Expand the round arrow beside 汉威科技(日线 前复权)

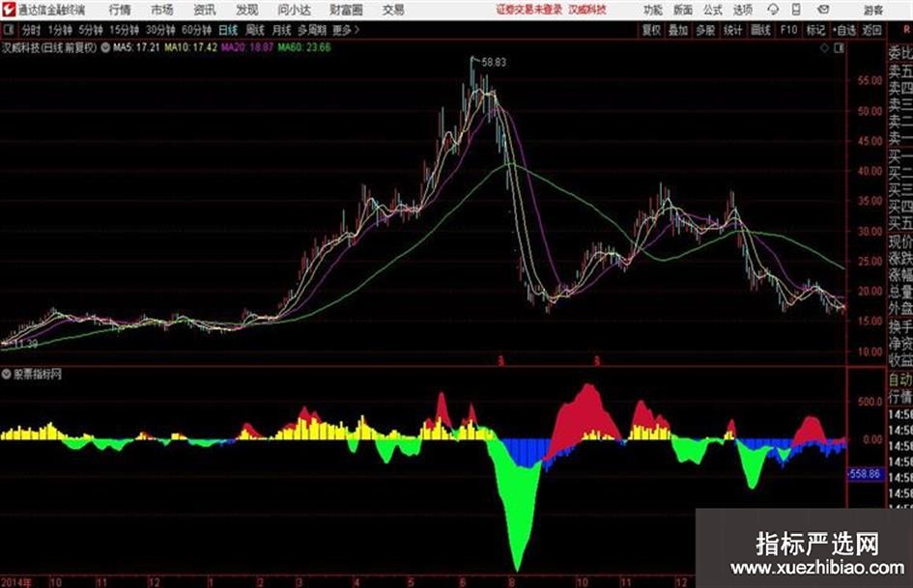coord(105,47)
